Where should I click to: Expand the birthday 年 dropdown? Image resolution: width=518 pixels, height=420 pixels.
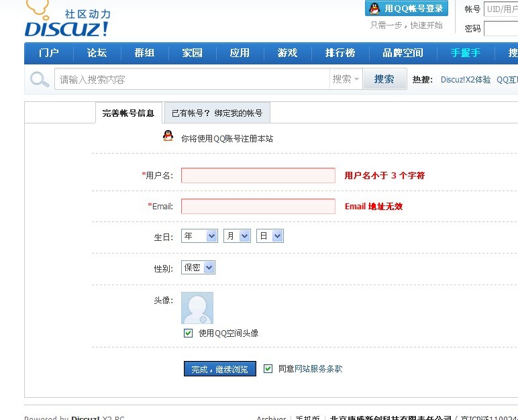(199, 236)
